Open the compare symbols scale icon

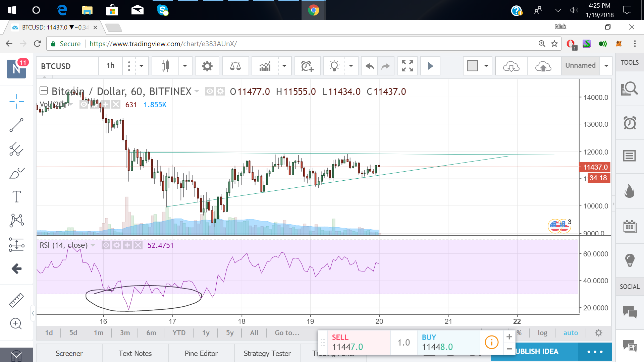tap(235, 66)
